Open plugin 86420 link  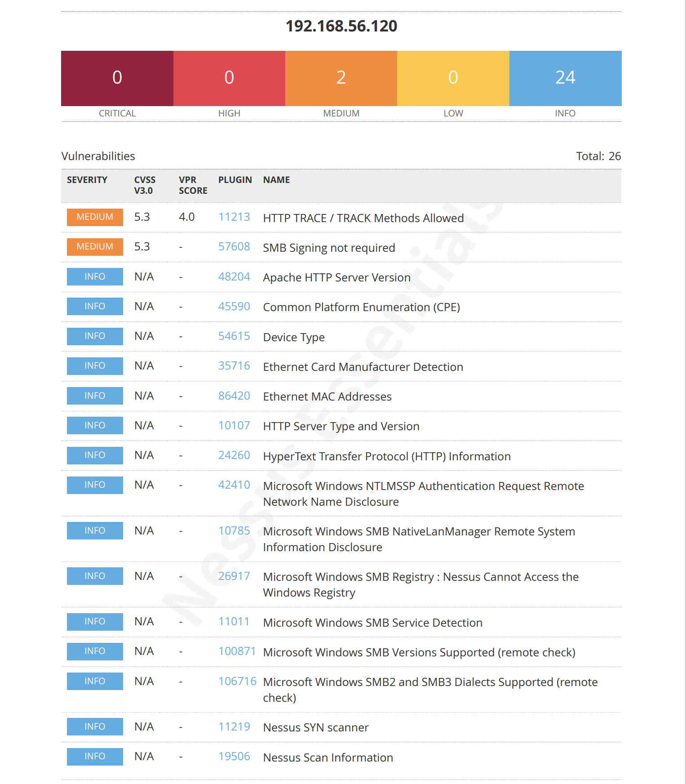[234, 396]
